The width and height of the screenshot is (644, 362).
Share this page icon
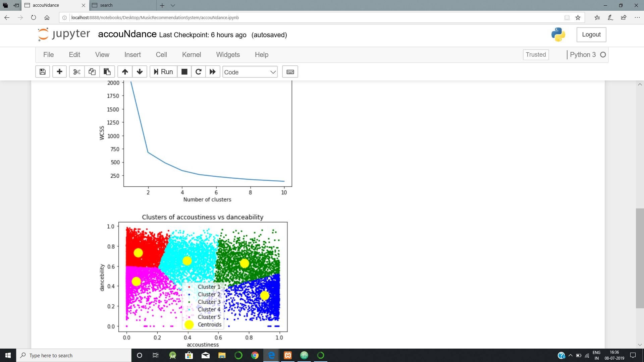click(624, 17)
